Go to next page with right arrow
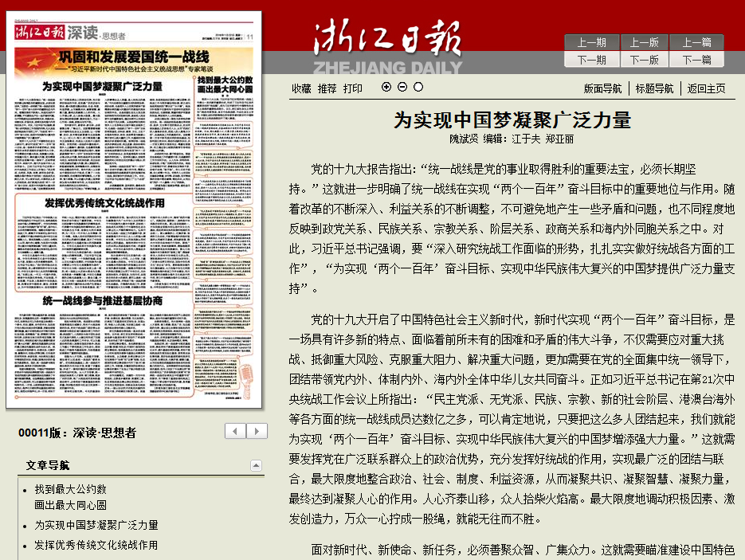Screen dimensions: 745x560 257,431
